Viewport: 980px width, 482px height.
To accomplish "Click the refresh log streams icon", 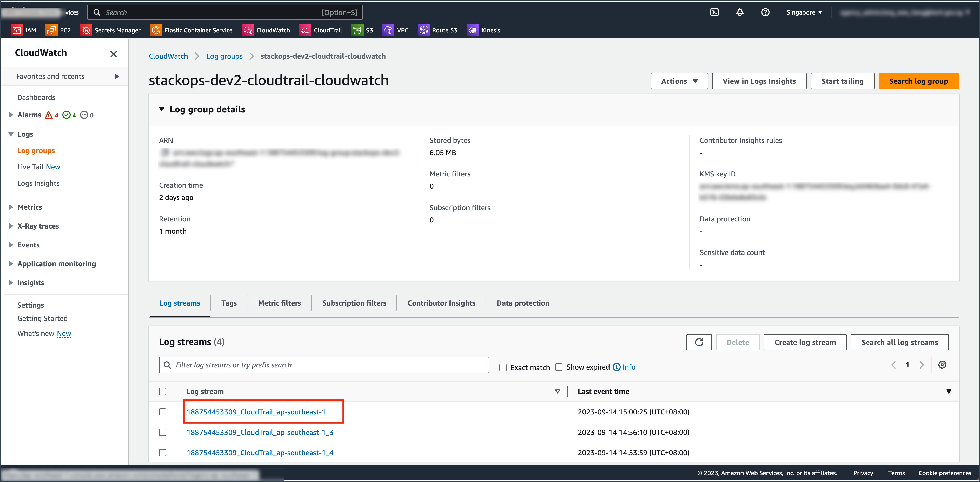I will point(699,342).
